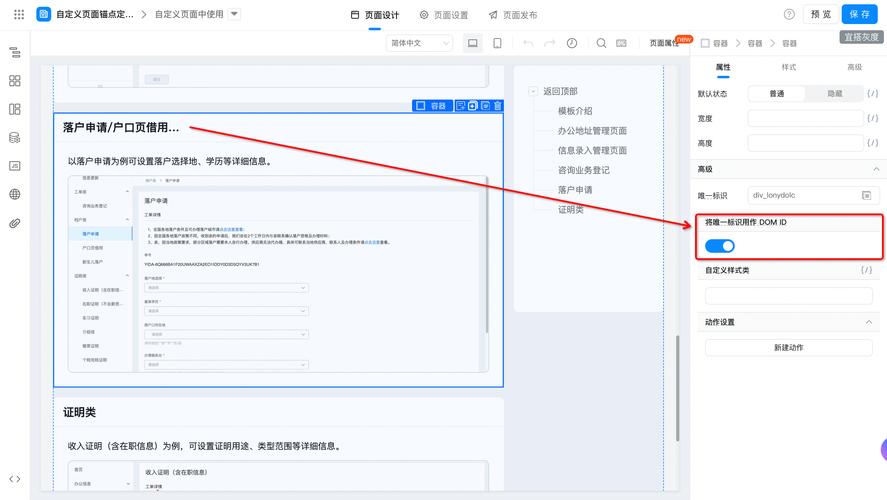
Task: Click 模板介绍 anchor link
Action: (575, 111)
